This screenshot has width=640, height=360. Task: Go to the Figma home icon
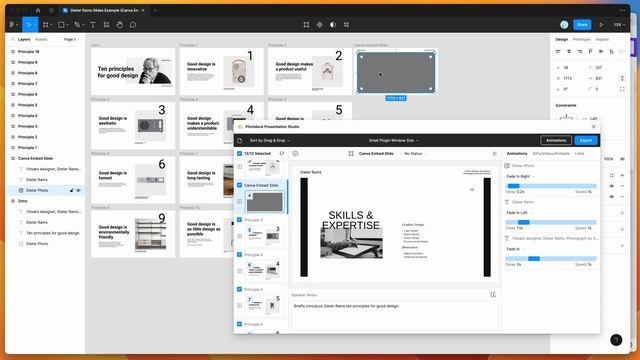(38, 10)
